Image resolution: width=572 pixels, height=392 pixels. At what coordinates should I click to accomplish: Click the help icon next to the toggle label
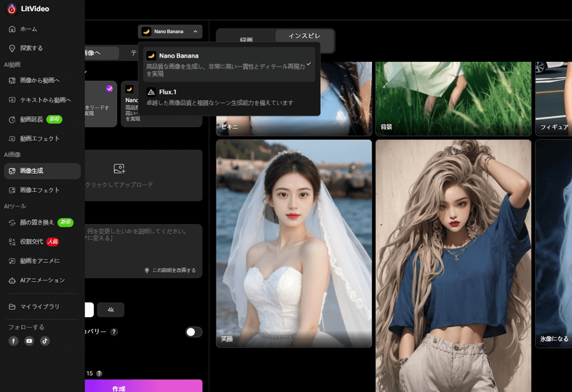[114, 332]
